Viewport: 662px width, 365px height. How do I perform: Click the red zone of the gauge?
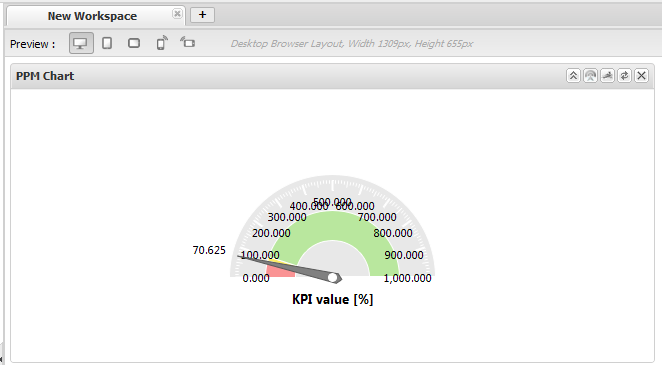tap(280, 272)
